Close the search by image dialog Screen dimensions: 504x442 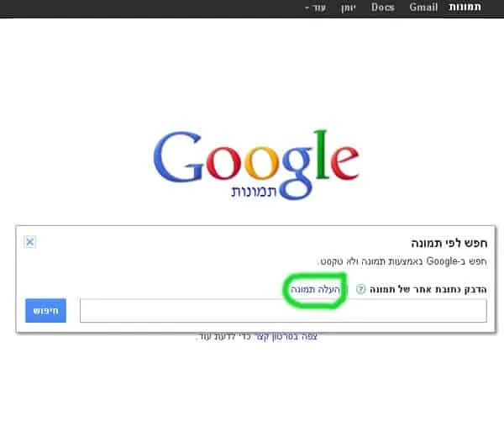point(30,242)
